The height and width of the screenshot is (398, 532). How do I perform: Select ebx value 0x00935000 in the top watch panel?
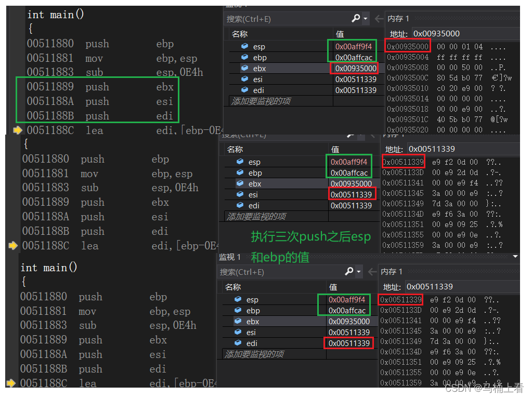pyautogui.click(x=356, y=68)
